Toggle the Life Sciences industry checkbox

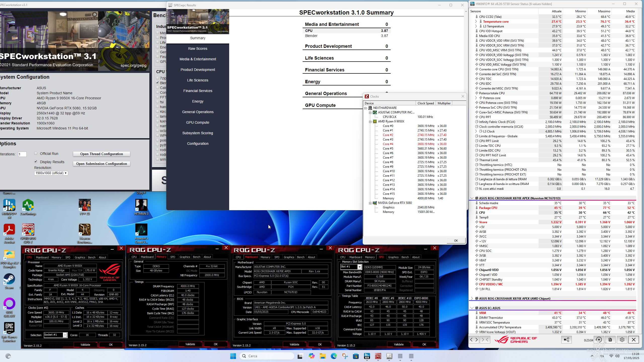coord(157,42)
